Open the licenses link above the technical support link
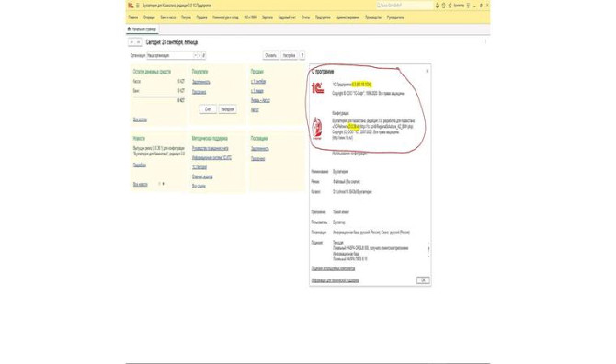Viewport: 616px width, 364px height. (x=333, y=268)
